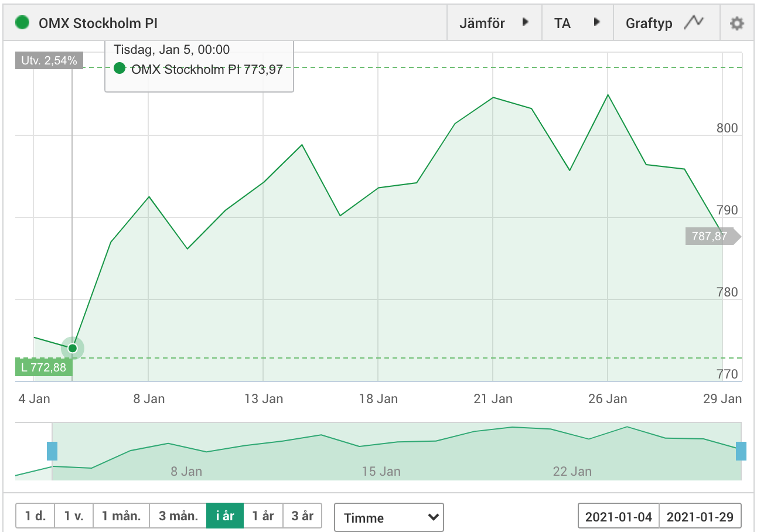Grab the left blue navigator handle
The image size is (757, 532).
pyautogui.click(x=52, y=451)
